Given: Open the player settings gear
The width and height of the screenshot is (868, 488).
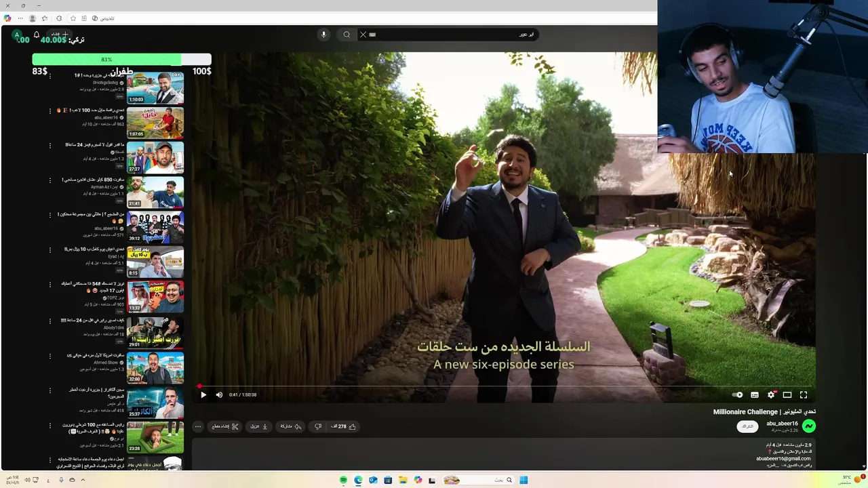Looking at the screenshot, I should coord(771,394).
